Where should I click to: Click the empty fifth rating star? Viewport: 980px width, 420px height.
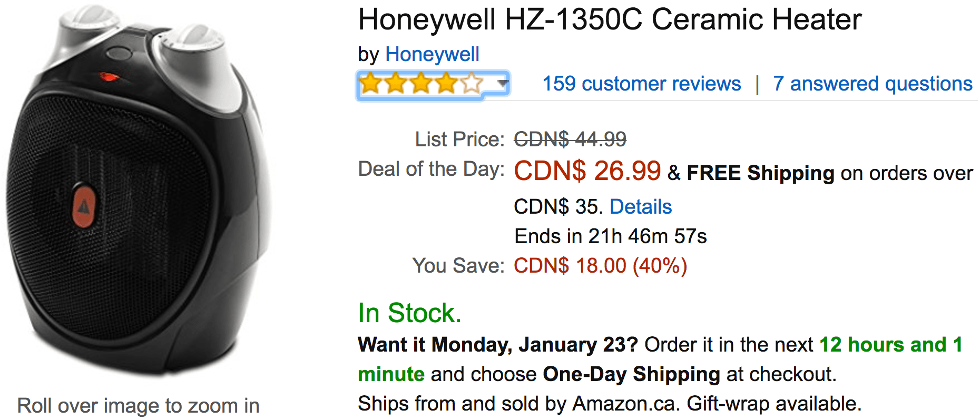click(x=472, y=83)
